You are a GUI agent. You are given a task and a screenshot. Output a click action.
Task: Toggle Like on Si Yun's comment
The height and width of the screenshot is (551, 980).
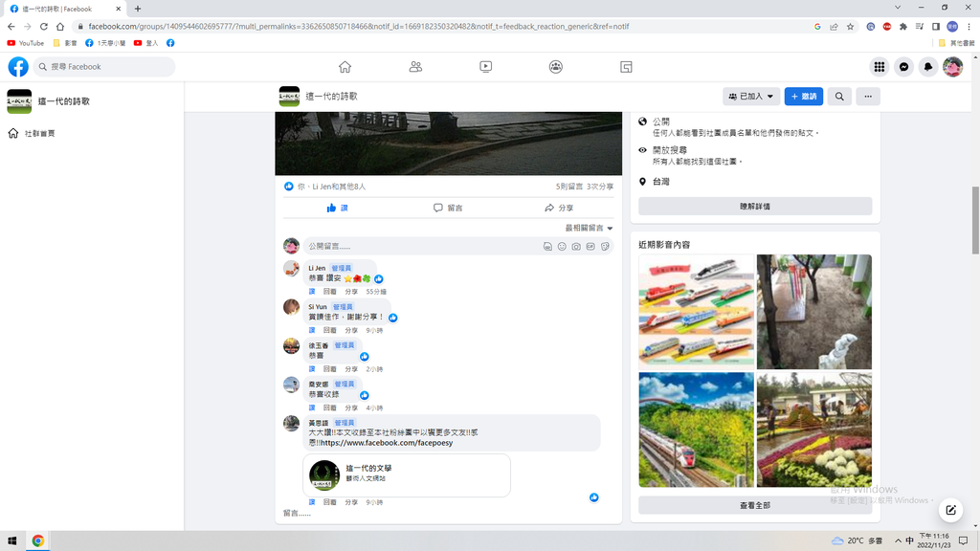coord(312,330)
